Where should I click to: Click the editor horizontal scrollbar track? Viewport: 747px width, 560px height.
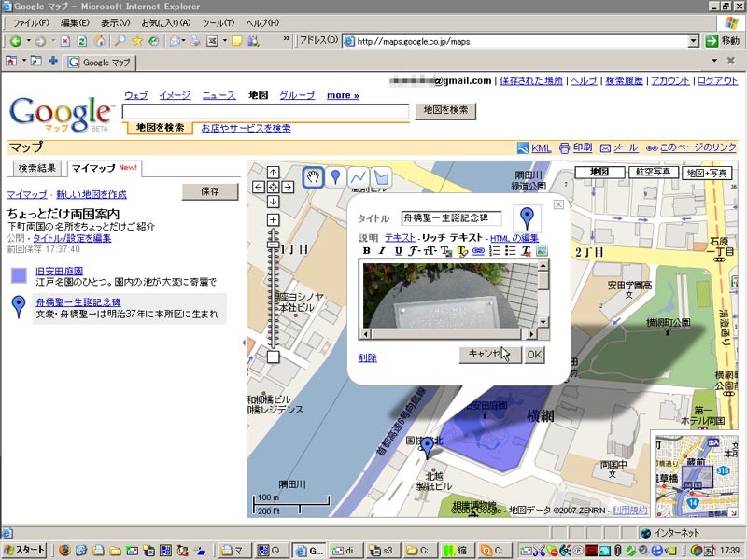tap(449, 334)
